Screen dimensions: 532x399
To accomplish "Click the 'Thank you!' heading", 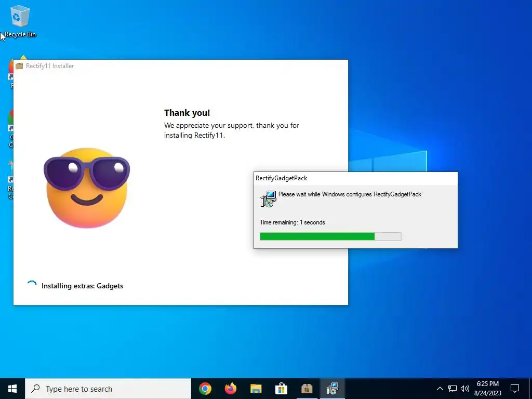I will pyautogui.click(x=187, y=113).
